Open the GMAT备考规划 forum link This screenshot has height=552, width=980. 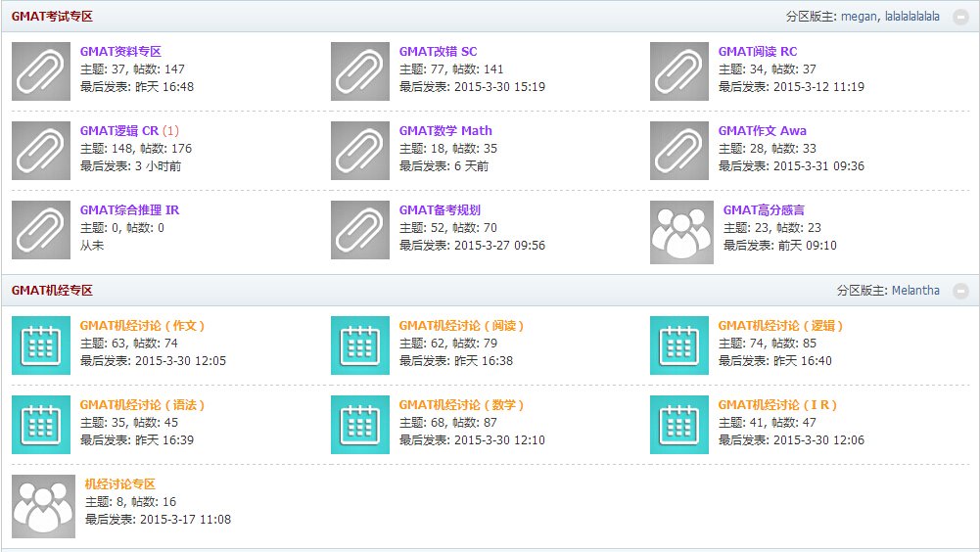coord(440,210)
